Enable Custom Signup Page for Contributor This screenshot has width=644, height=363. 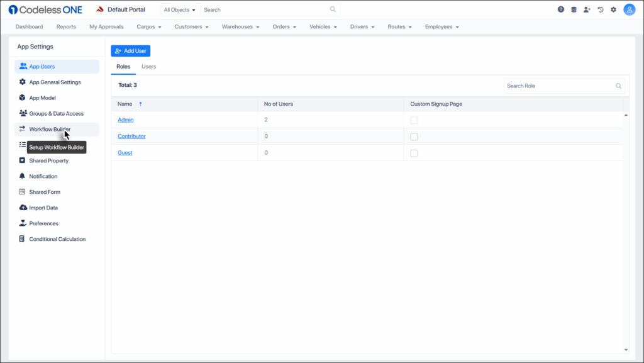pos(413,136)
